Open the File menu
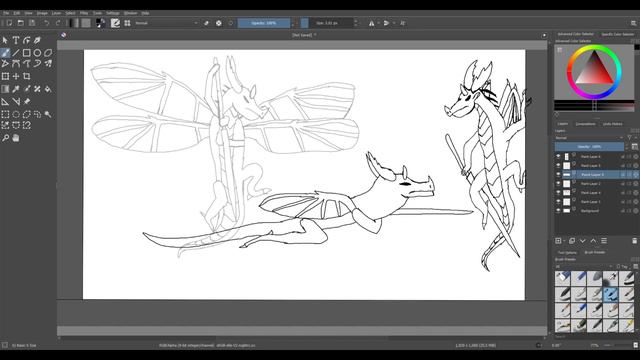This screenshot has height=360, width=640. pos(6,13)
